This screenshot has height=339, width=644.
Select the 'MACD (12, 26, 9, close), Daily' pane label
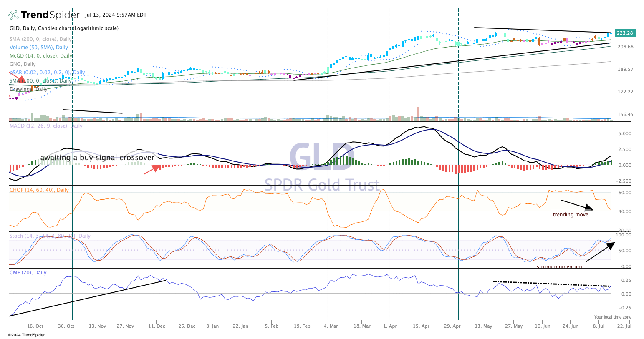pos(46,126)
